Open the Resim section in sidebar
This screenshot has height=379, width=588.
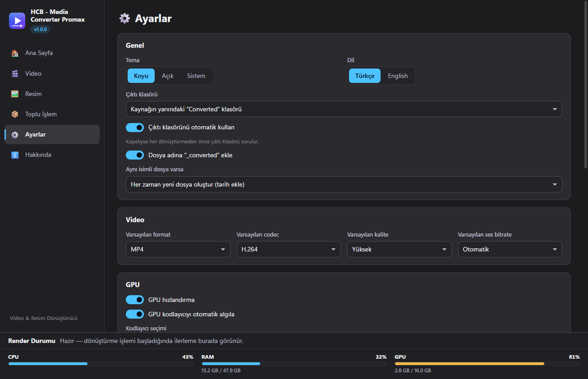point(52,94)
